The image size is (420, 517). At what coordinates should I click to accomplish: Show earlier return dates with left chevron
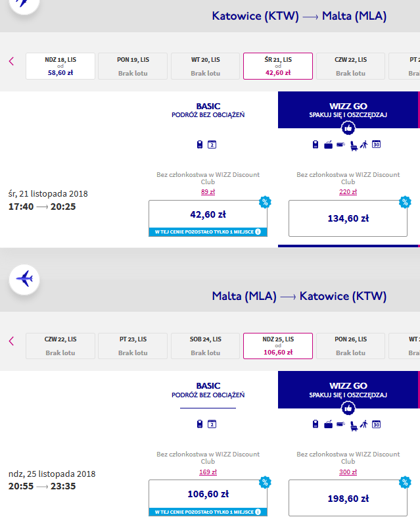click(x=12, y=341)
